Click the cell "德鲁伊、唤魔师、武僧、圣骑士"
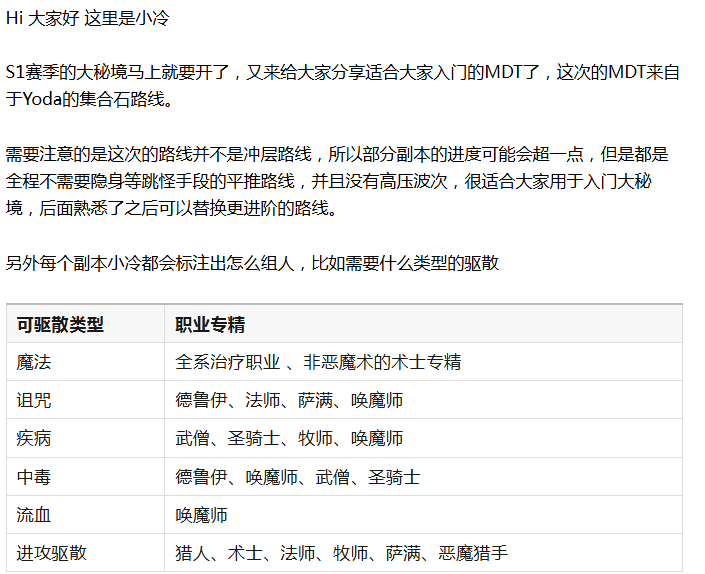 tap(297, 477)
